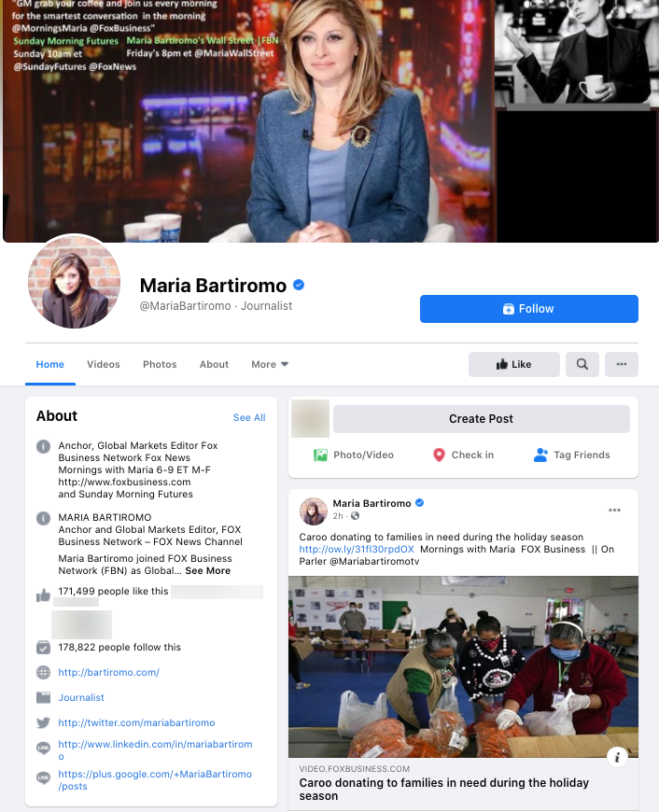Click the follow checkmark icon beside follower count
Image resolution: width=659 pixels, height=812 pixels.
click(44, 648)
